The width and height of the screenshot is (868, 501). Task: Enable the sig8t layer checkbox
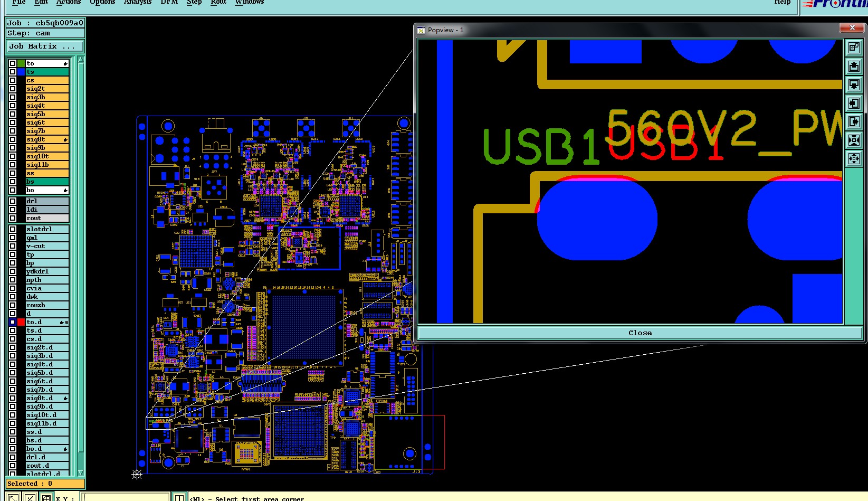coord(13,139)
